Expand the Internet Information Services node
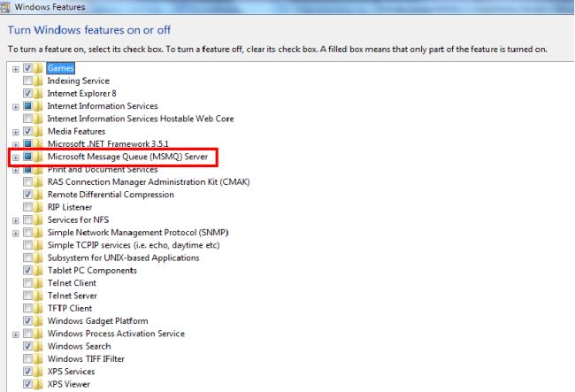 click(16, 107)
